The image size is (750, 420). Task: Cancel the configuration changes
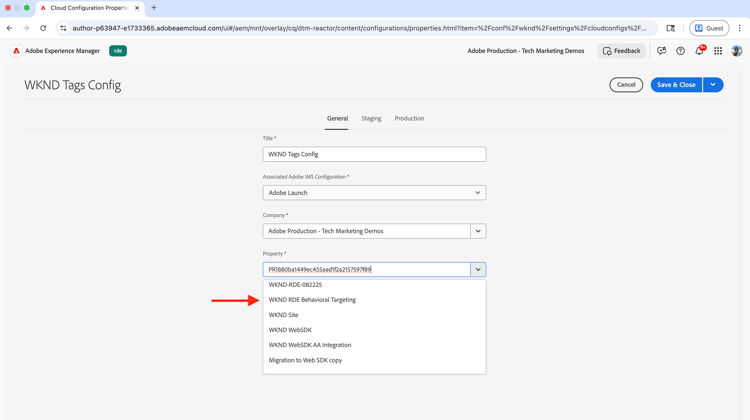click(626, 85)
